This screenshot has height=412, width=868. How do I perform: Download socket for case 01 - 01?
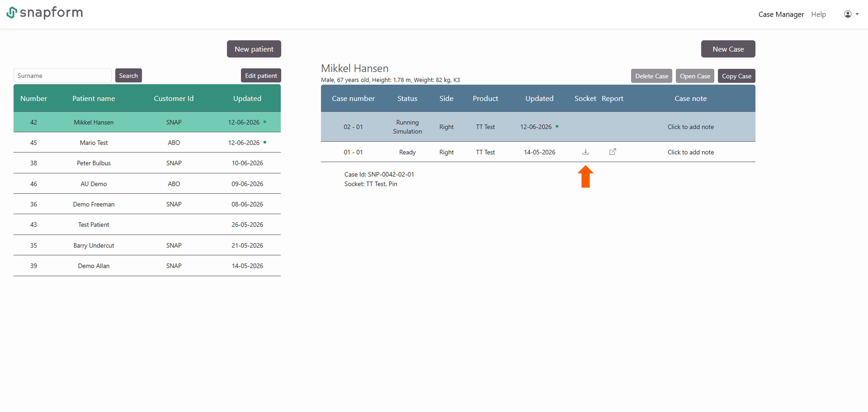585,152
